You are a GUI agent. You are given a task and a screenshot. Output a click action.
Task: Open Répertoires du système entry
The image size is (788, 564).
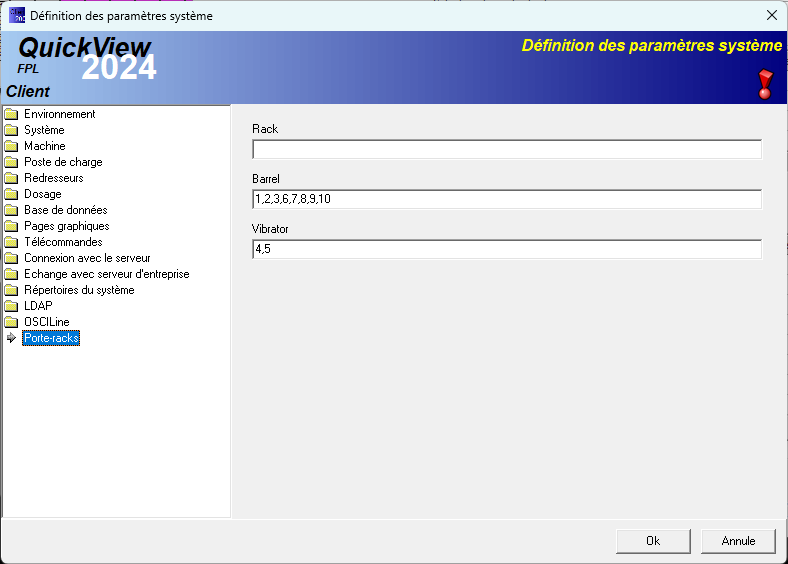pyautogui.click(x=79, y=290)
